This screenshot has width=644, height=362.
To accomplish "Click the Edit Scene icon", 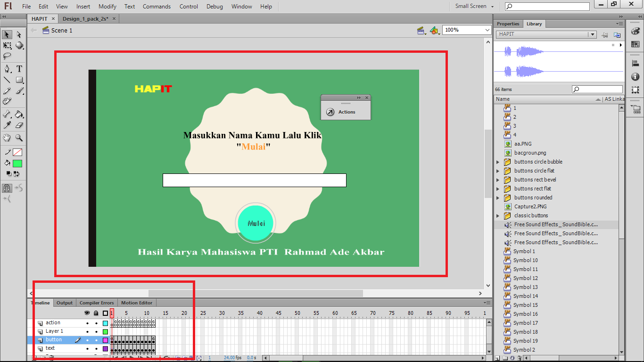I will point(421,30).
